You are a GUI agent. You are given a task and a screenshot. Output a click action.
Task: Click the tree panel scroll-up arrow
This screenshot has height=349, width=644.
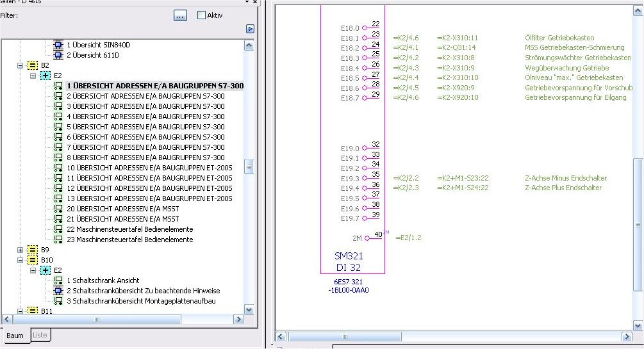click(x=249, y=45)
